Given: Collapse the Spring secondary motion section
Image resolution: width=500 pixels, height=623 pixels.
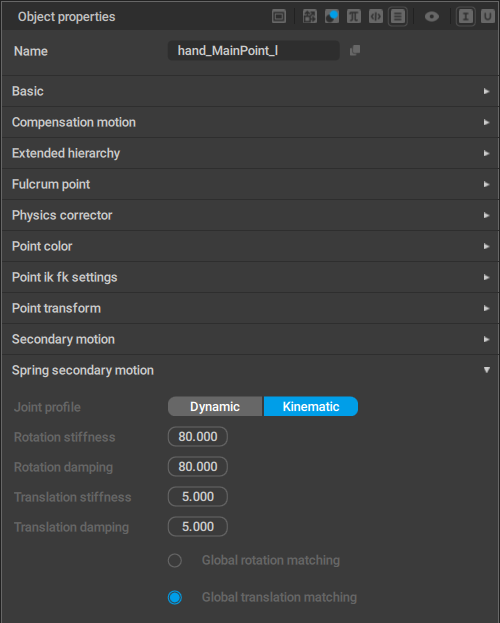Looking at the screenshot, I should pos(250,370).
